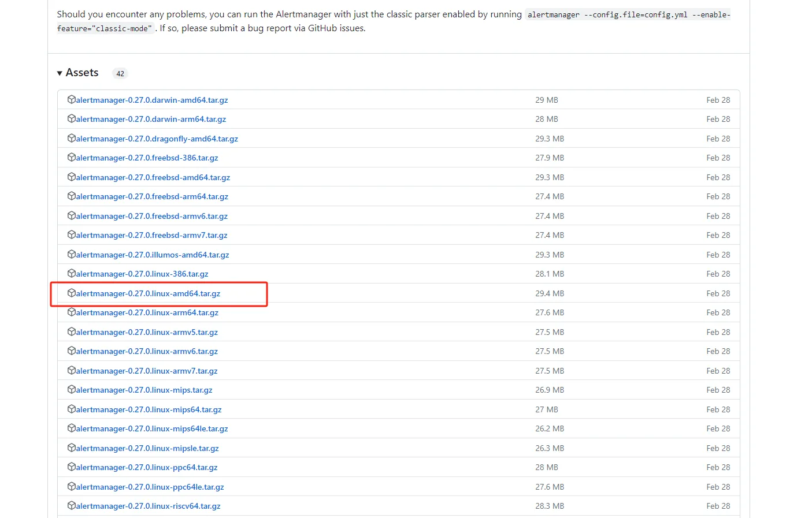
Task: Click package icon beside darwin-arm64 tarball
Action: pyautogui.click(x=72, y=118)
